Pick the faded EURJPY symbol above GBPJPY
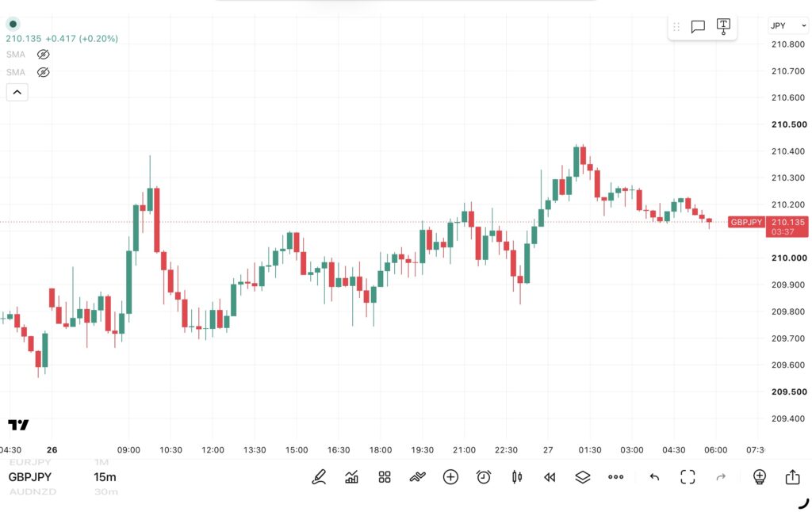 click(x=30, y=462)
